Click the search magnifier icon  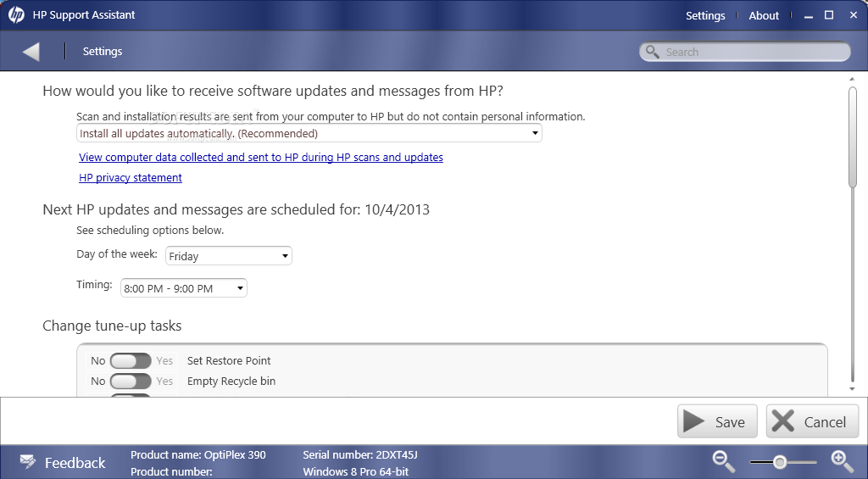tap(653, 52)
